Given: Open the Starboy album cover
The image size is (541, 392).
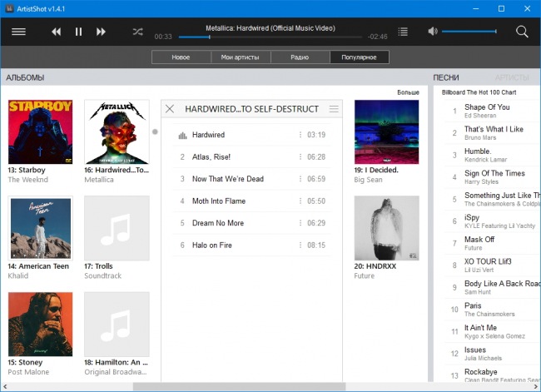Looking at the screenshot, I should pos(41,131).
